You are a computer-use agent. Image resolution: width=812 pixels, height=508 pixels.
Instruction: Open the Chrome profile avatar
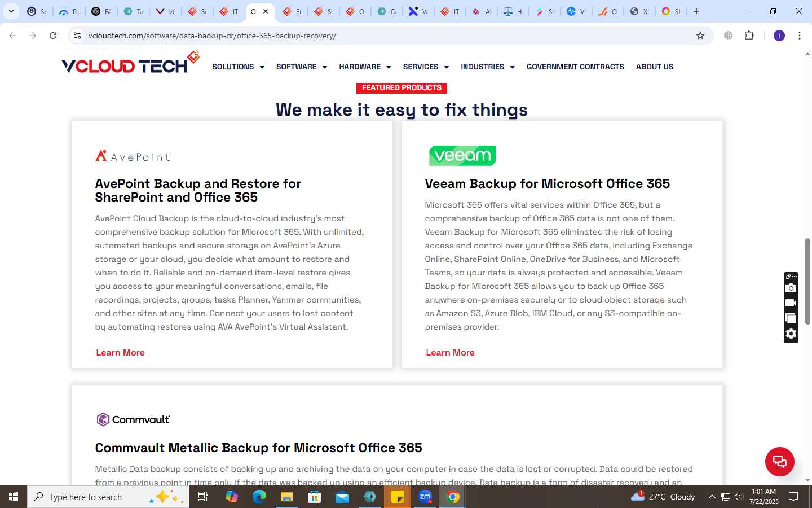(x=779, y=36)
